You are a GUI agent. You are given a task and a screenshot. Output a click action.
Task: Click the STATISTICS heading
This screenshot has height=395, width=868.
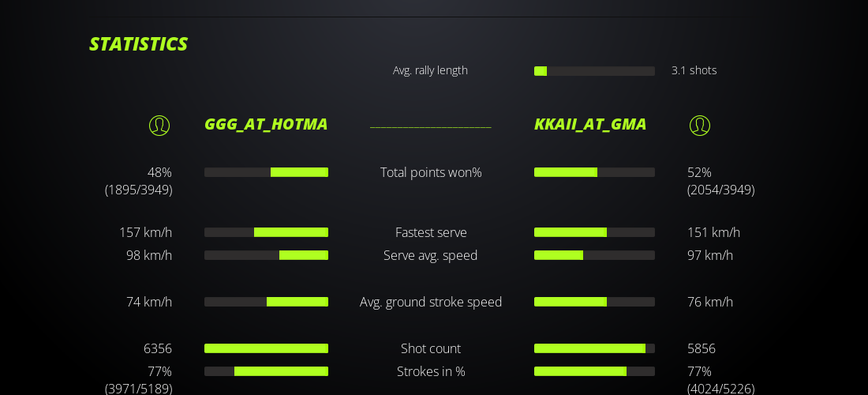point(138,44)
